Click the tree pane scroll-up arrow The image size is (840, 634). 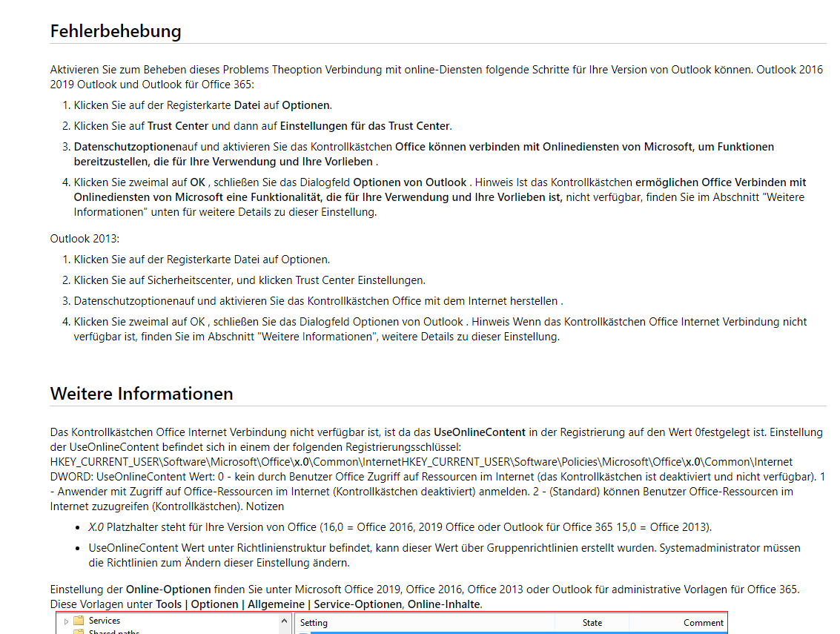pos(284,621)
